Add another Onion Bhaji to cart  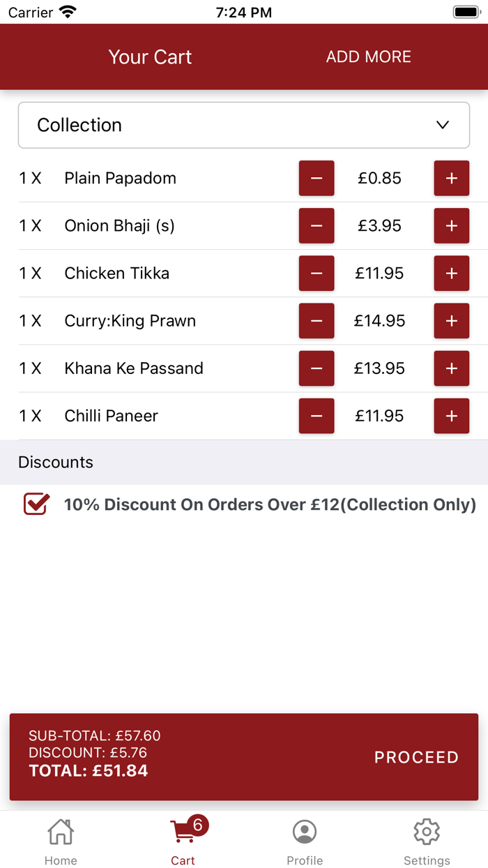tap(452, 226)
